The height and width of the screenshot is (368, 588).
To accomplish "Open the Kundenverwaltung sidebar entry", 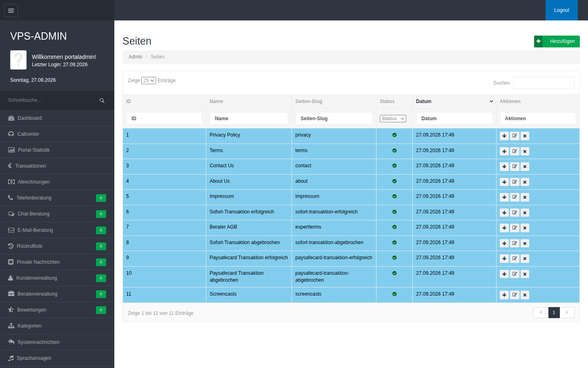I will click(57, 278).
